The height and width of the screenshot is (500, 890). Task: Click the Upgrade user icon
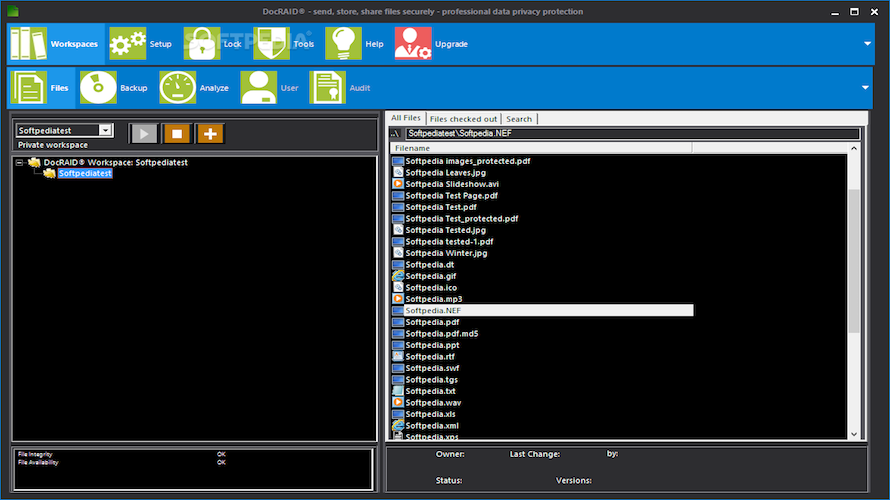[413, 44]
